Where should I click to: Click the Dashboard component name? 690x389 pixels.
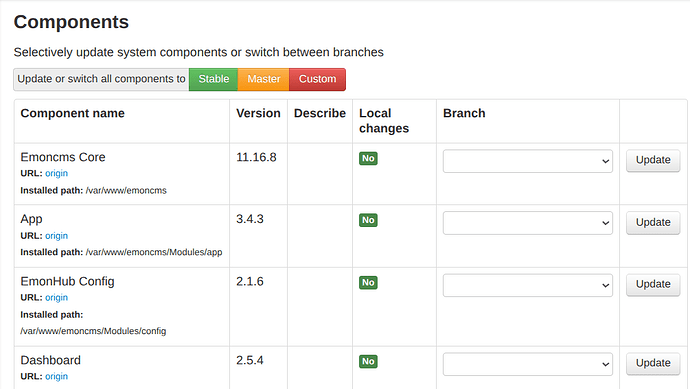coord(51,360)
